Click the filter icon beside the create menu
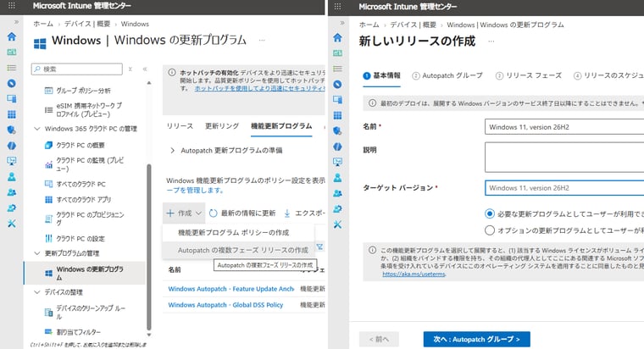The height and width of the screenshot is (349, 644). click(319, 247)
